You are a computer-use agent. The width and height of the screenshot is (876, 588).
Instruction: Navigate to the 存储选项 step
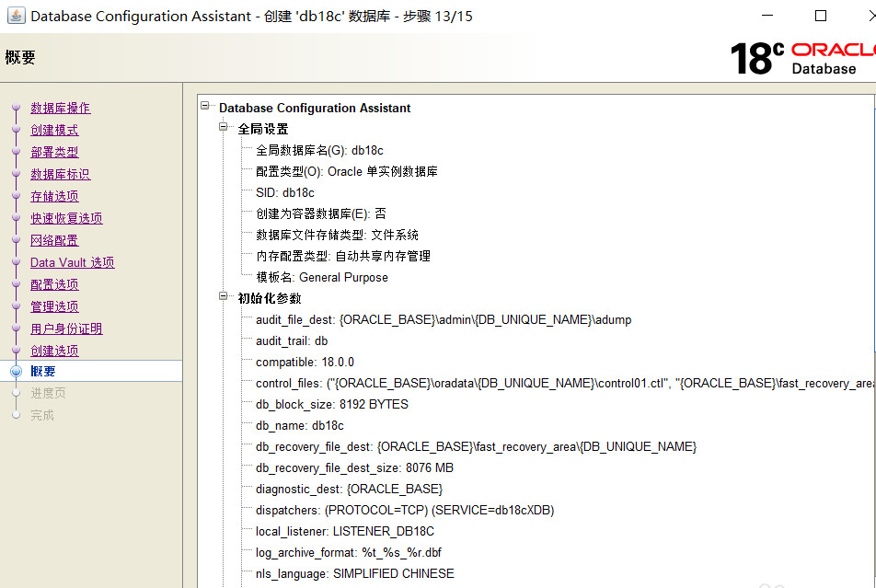click(x=54, y=196)
